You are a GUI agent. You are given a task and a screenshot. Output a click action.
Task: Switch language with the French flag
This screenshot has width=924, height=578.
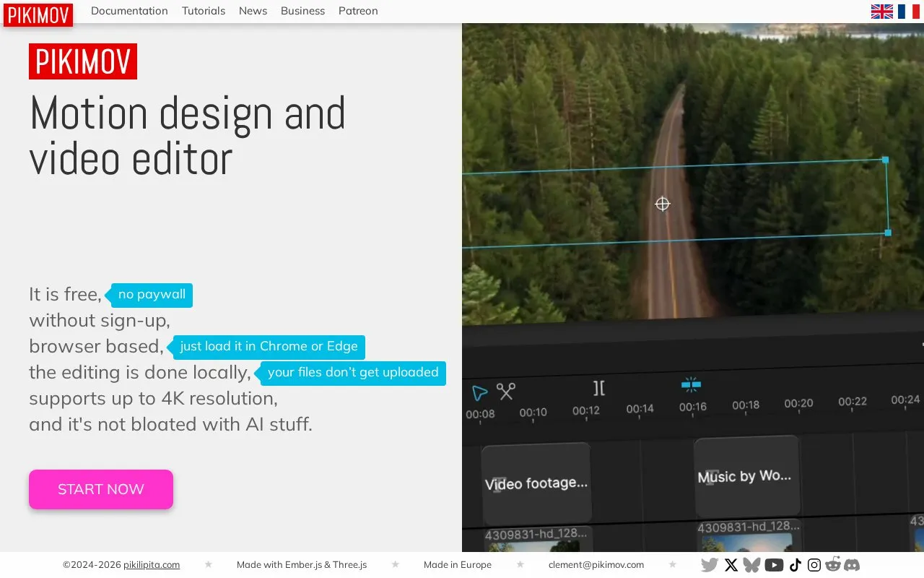pos(909,11)
